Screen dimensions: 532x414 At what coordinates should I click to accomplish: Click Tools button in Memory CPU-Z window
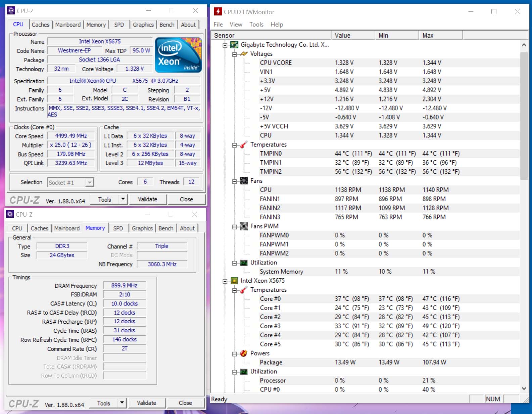pyautogui.click(x=103, y=403)
